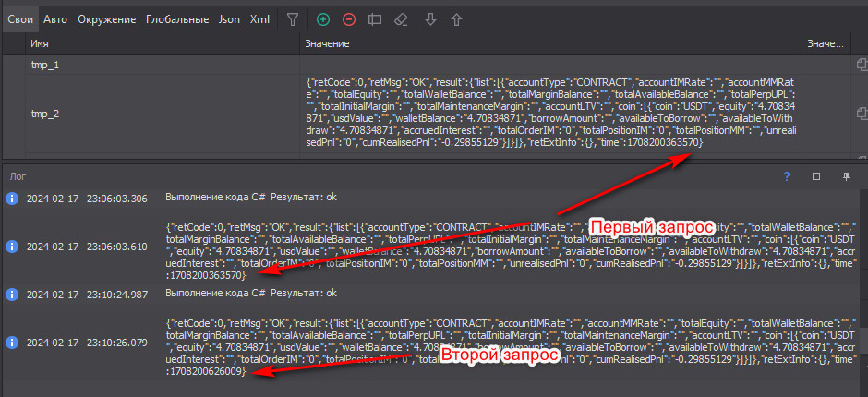Switch to the Авто tab

(55, 19)
